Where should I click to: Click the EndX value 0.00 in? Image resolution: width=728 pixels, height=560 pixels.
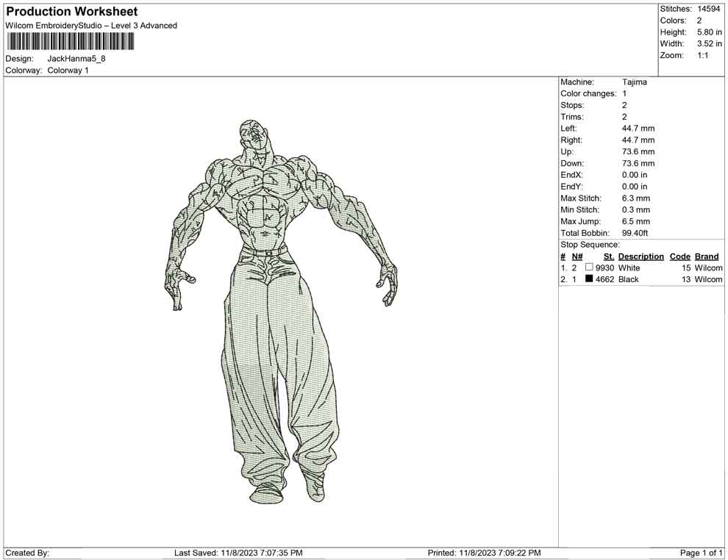point(635,175)
